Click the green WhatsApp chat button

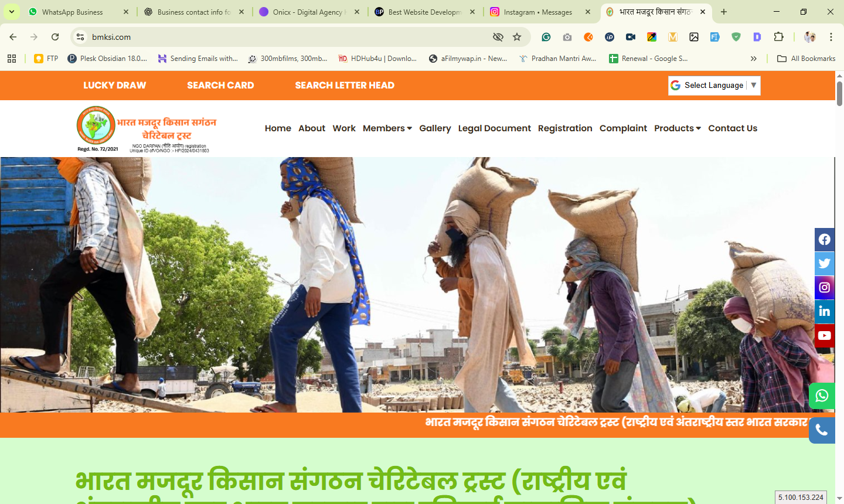pos(822,396)
